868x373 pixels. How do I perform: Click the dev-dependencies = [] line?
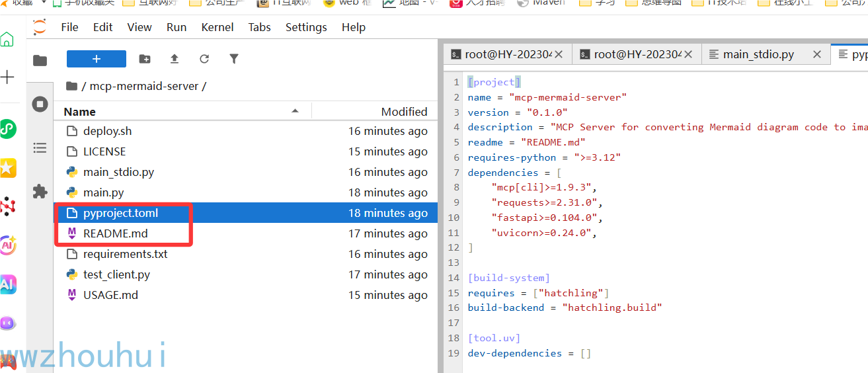coord(530,353)
